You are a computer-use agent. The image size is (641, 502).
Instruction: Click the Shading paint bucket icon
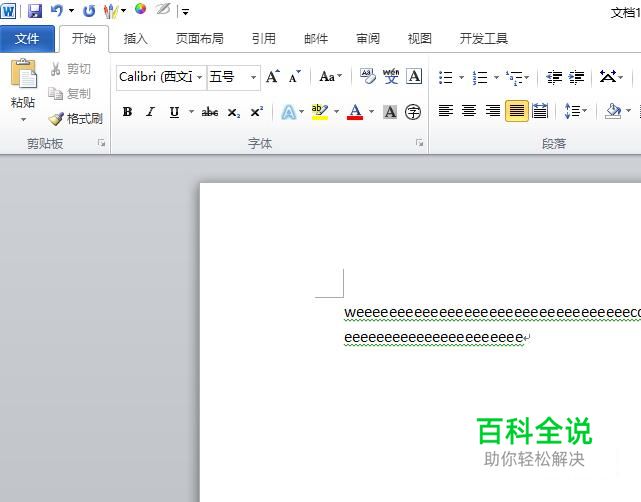coord(613,111)
